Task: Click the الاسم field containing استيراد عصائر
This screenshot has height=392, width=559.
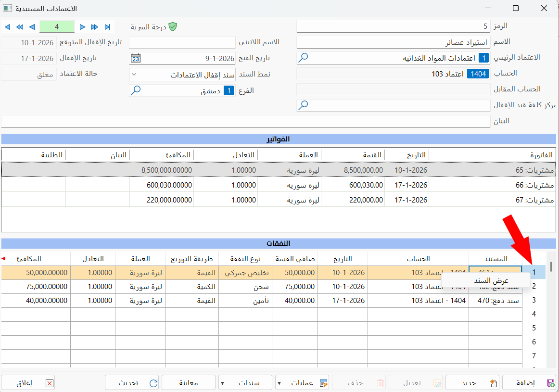Action: 393,42
